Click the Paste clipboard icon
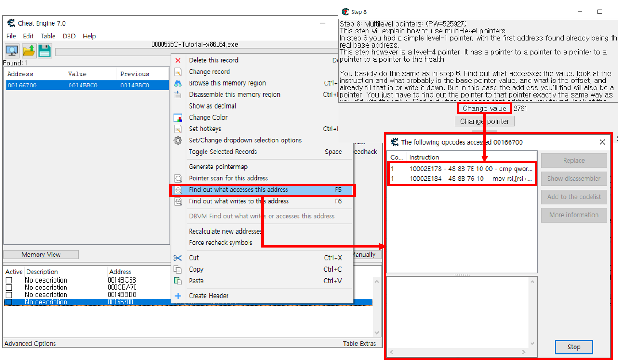Screen dimensions: 618x364 (179, 281)
